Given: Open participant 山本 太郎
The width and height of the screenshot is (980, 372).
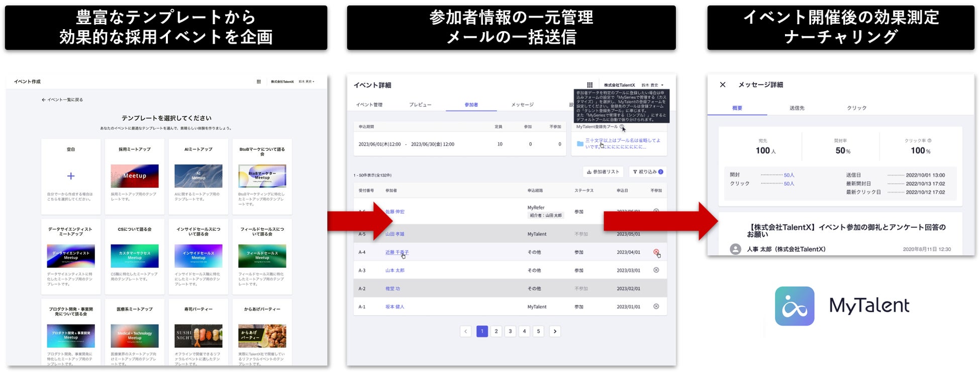Looking at the screenshot, I should [395, 270].
